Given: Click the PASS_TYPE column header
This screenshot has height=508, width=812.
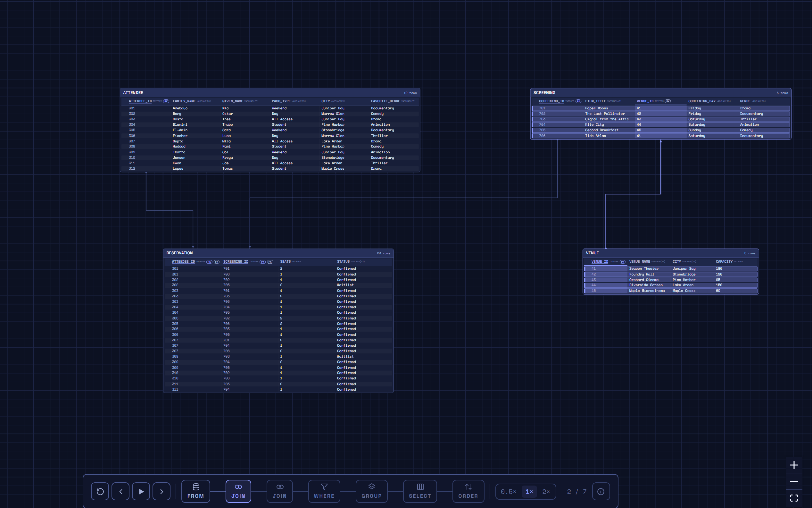Looking at the screenshot, I should click(x=281, y=101).
